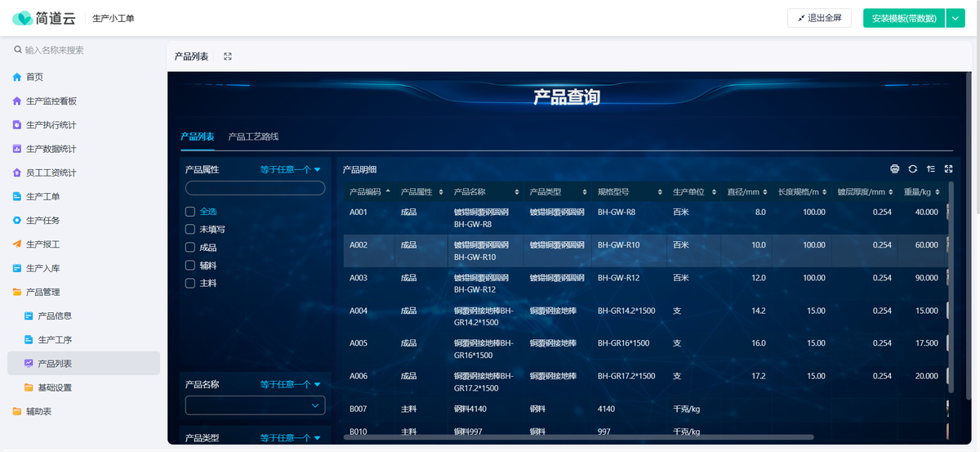The height and width of the screenshot is (452, 980).
Task: Click 退出全屏 button
Action: [x=820, y=18]
